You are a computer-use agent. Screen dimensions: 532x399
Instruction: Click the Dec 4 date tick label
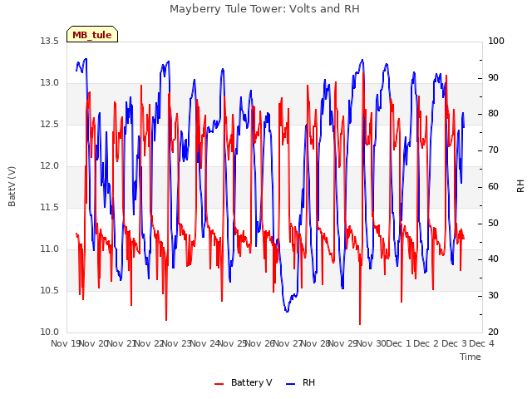[x=481, y=343]
